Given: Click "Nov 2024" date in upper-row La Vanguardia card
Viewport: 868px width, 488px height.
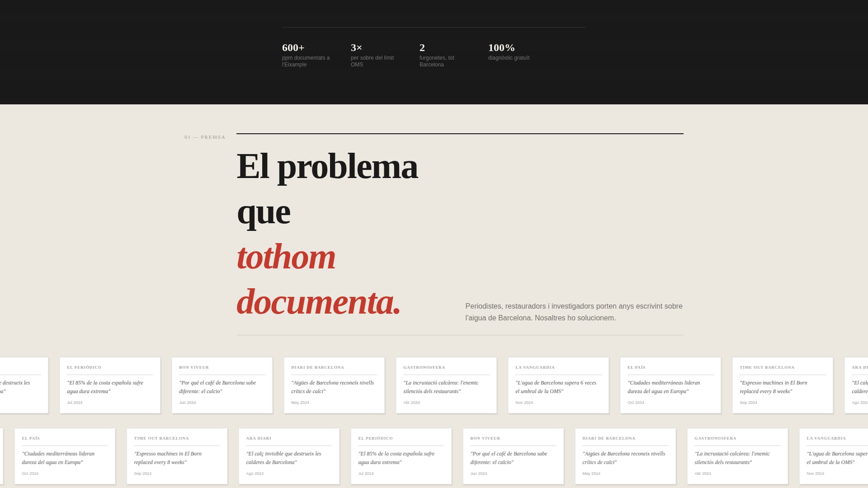Looking at the screenshot, I should click(524, 403).
